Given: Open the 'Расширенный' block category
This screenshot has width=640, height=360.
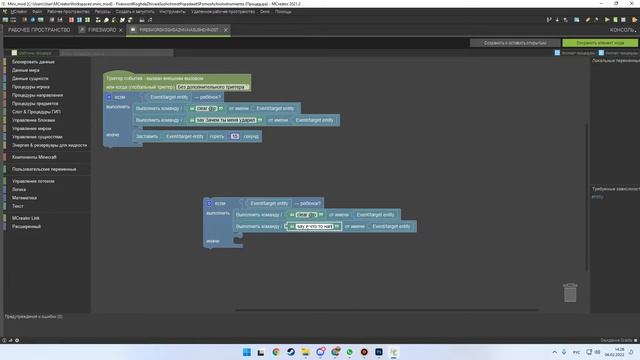Looking at the screenshot, I should (27, 227).
